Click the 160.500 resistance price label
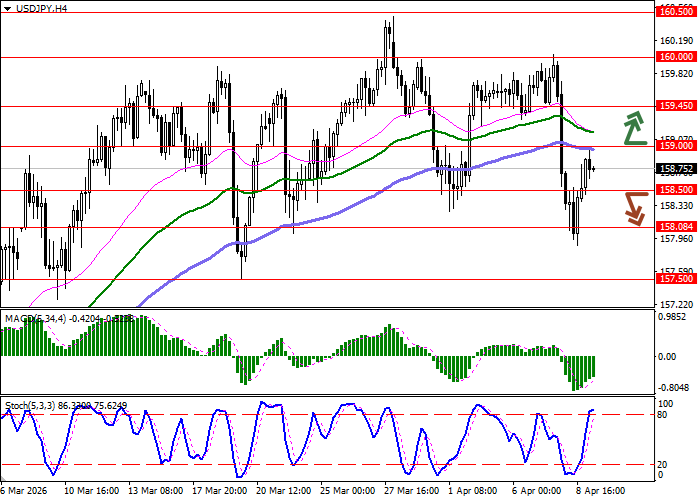The height and width of the screenshot is (500, 700). (x=674, y=12)
